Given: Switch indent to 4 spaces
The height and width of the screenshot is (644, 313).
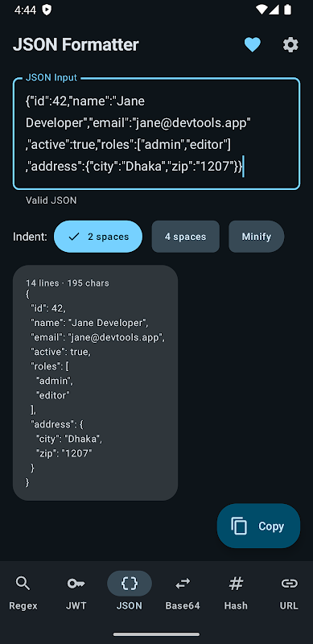Looking at the screenshot, I should tap(186, 237).
